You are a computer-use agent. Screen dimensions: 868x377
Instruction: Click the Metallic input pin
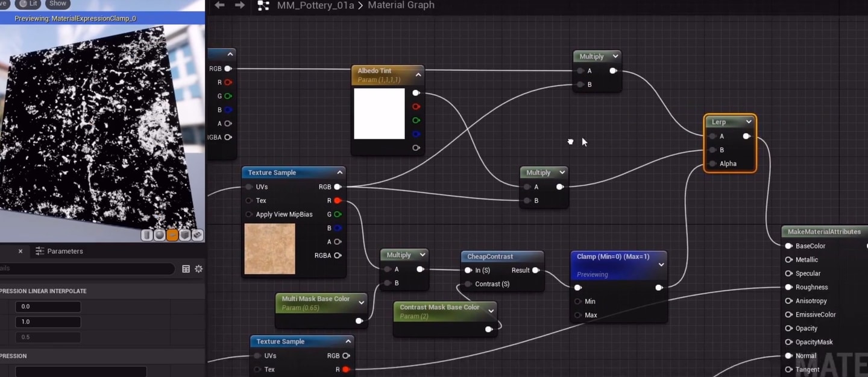pyautogui.click(x=788, y=260)
